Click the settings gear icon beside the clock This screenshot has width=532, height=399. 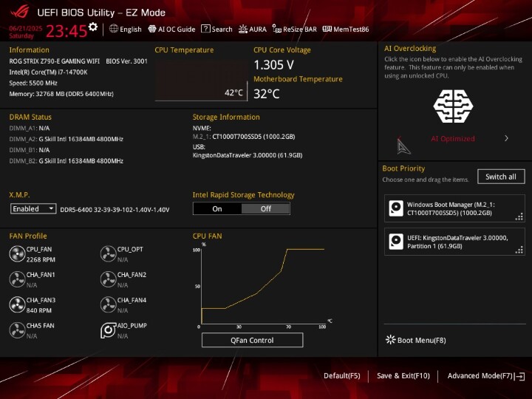93,27
